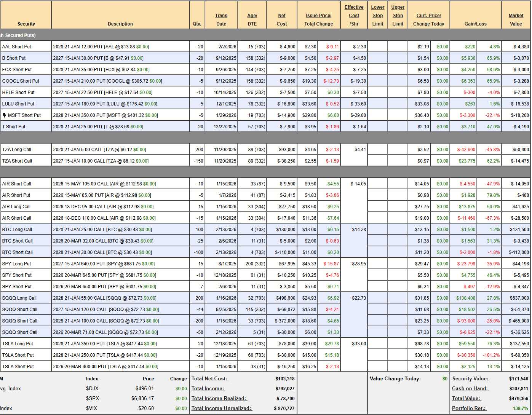The image size is (532, 415).
Task: Select the Age/DTE column header
Action: click(252, 20)
